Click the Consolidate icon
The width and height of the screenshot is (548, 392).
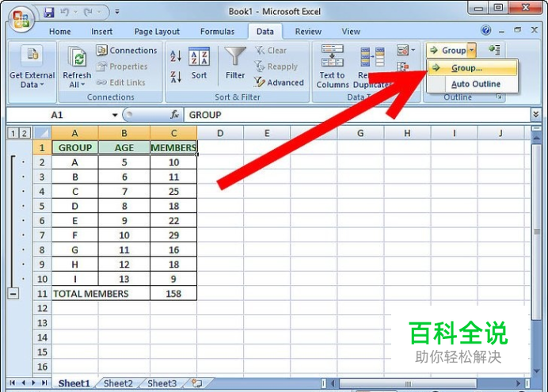tap(402, 67)
